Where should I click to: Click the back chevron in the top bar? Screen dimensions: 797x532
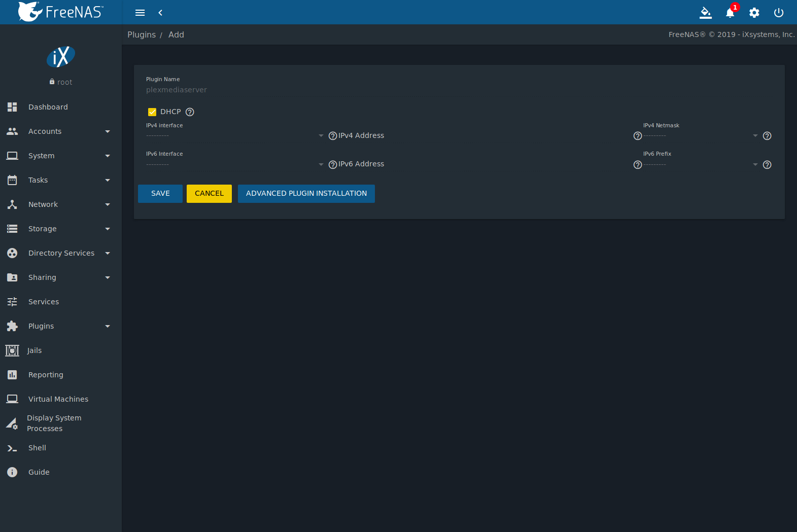point(160,13)
